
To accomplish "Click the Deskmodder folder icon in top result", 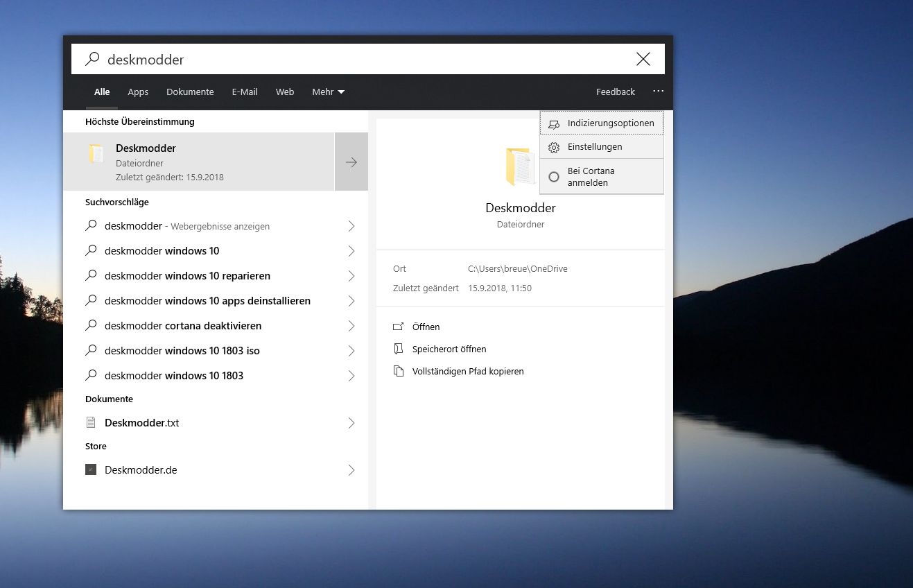I will point(96,154).
